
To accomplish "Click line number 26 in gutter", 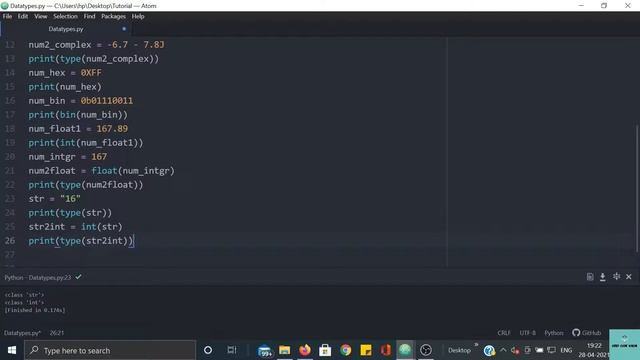I will pos(10,241).
